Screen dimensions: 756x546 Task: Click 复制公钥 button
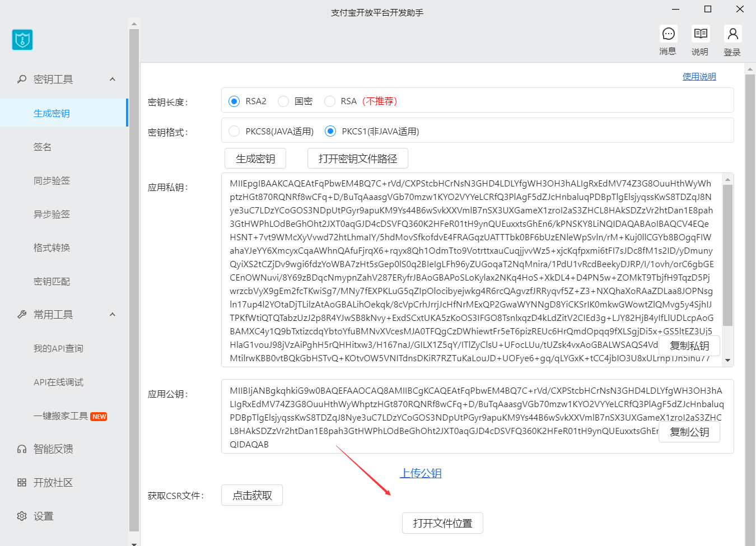coord(689,432)
